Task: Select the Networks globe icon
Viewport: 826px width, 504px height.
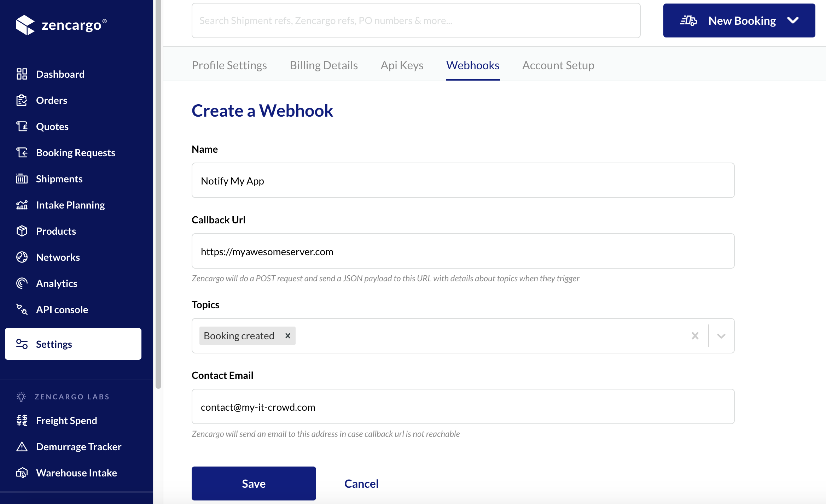Action: tap(22, 257)
